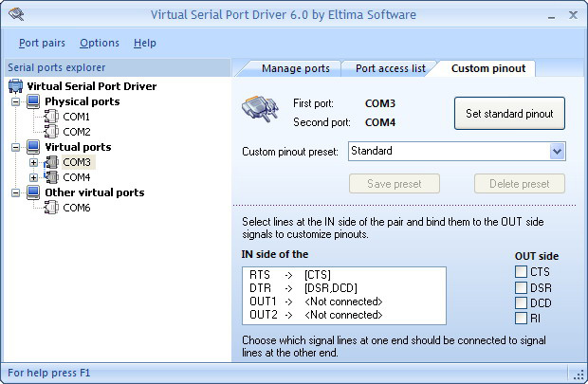Collapse the Physical ports node

16,102
